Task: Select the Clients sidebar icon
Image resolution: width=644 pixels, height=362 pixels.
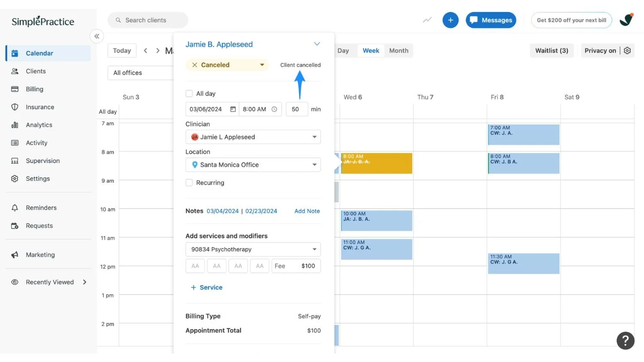Action: 35,71
